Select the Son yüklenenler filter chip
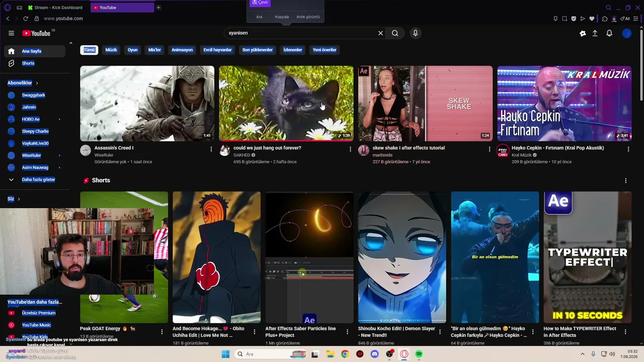 [x=258, y=50]
